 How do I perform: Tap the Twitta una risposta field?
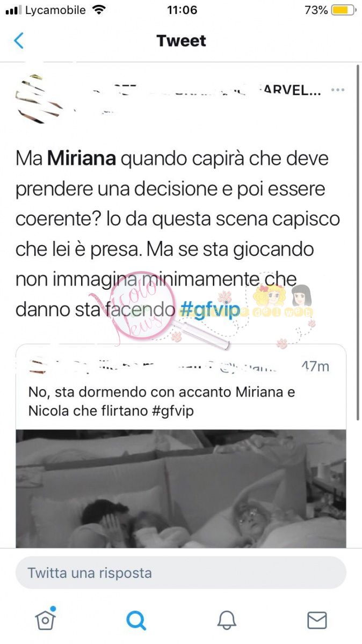pos(181,573)
